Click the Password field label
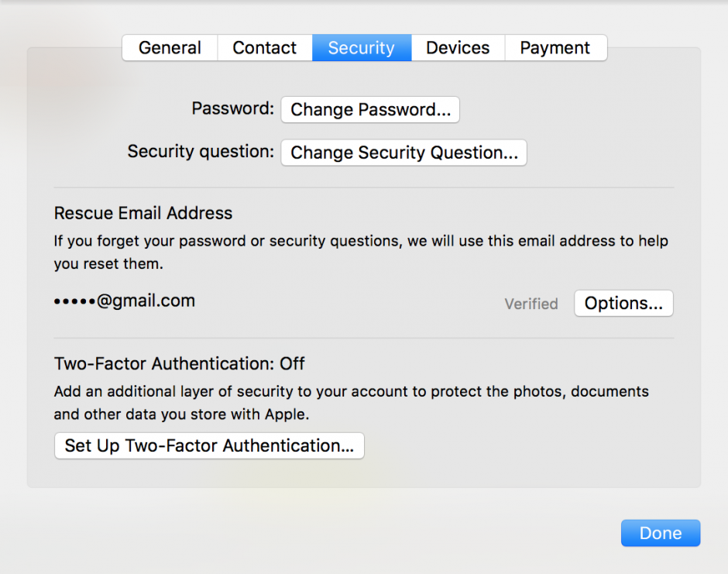The image size is (728, 574). pyautogui.click(x=232, y=109)
